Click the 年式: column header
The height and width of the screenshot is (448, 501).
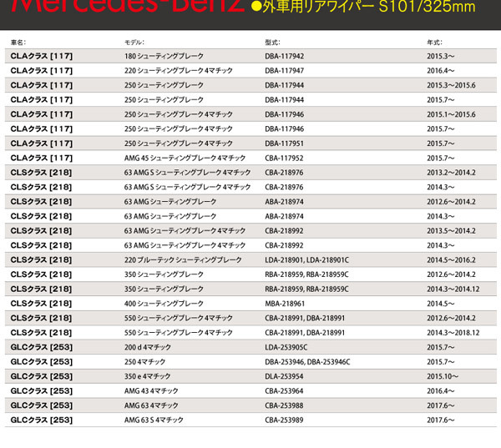pyautogui.click(x=434, y=43)
